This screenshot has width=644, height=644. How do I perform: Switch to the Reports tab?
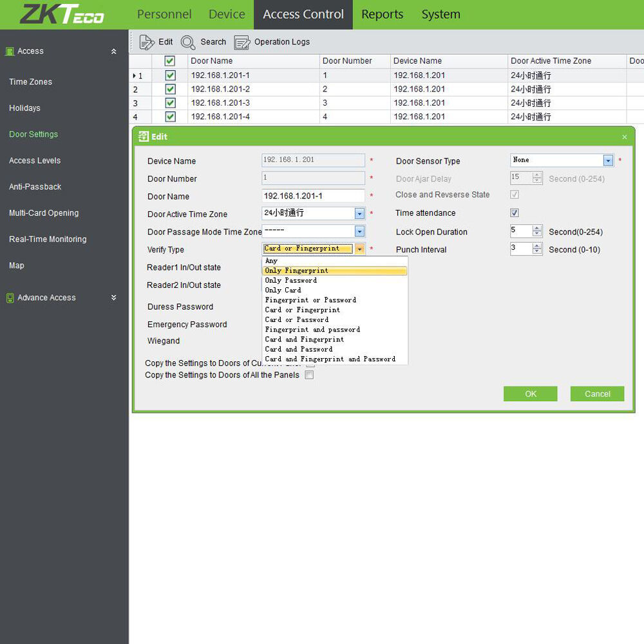tap(382, 14)
